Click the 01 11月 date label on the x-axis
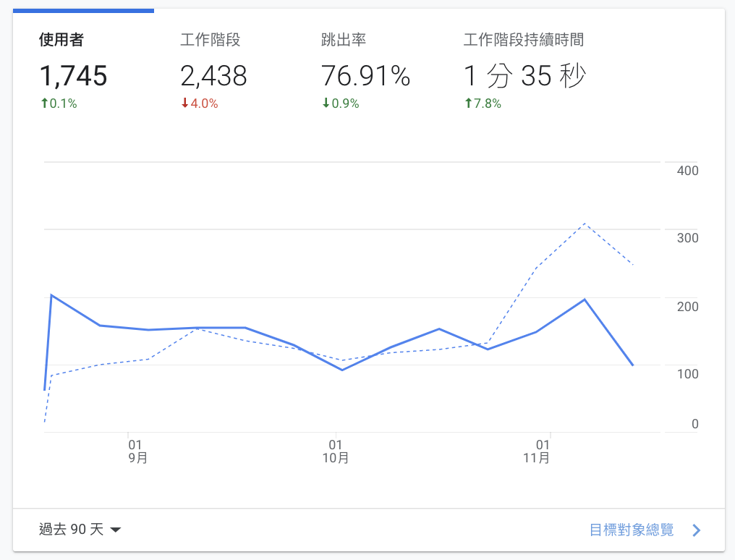Image resolution: width=735 pixels, height=560 pixels. click(536, 451)
